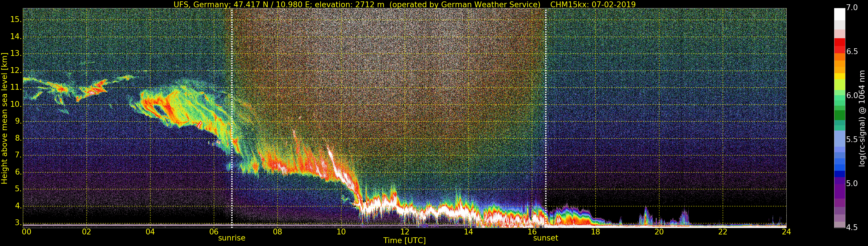Click the '22' time tick label

[723, 232]
